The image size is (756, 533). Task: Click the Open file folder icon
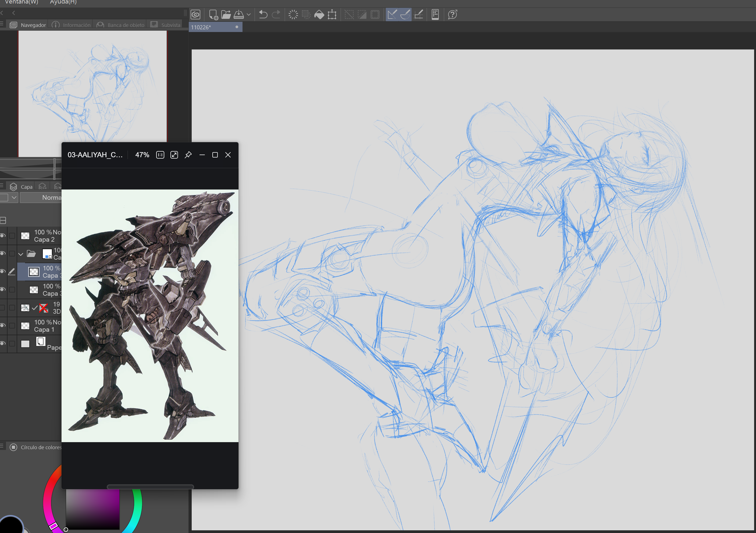click(x=226, y=15)
